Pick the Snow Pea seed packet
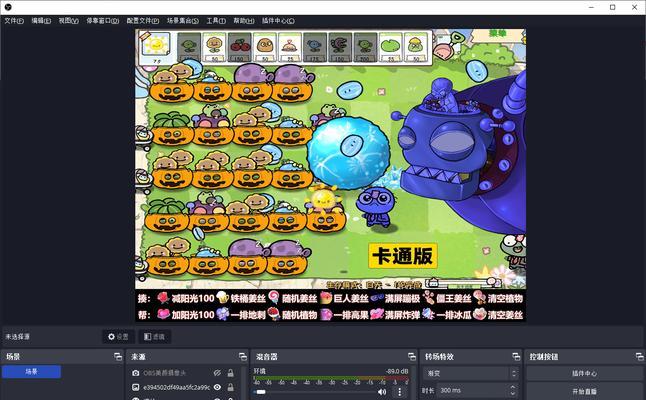Viewport: 646px width, 400px height. tap(315, 47)
